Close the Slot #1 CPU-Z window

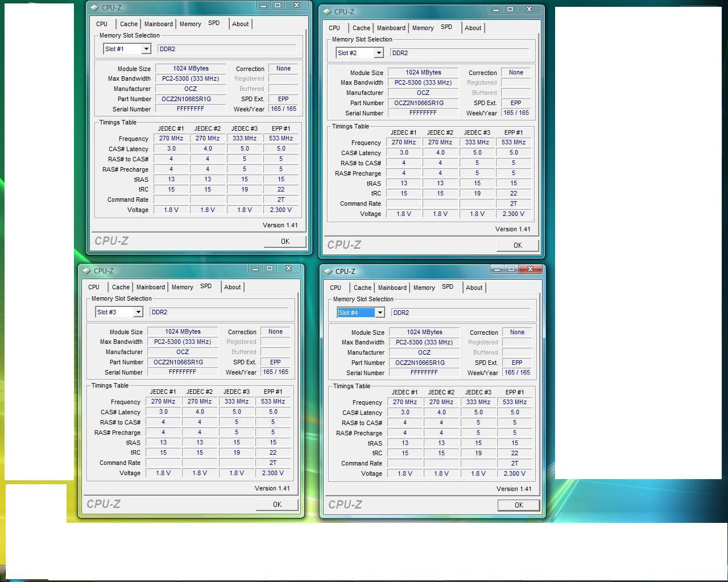point(296,6)
